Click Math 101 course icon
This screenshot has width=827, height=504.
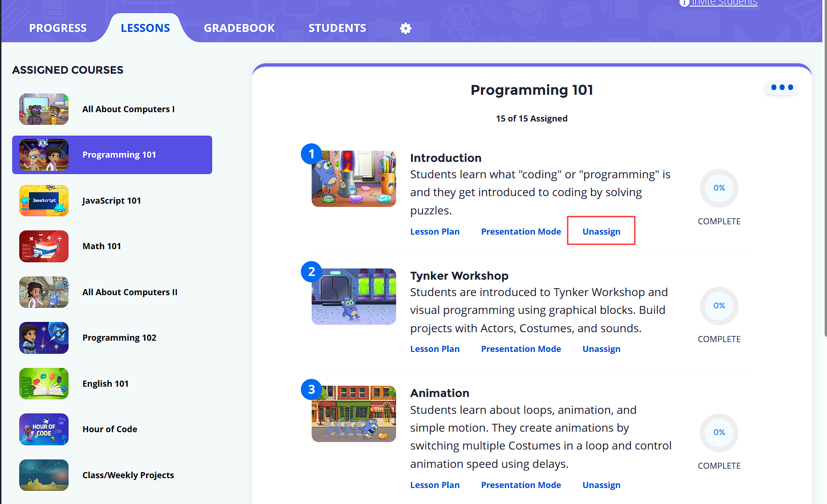tap(44, 246)
